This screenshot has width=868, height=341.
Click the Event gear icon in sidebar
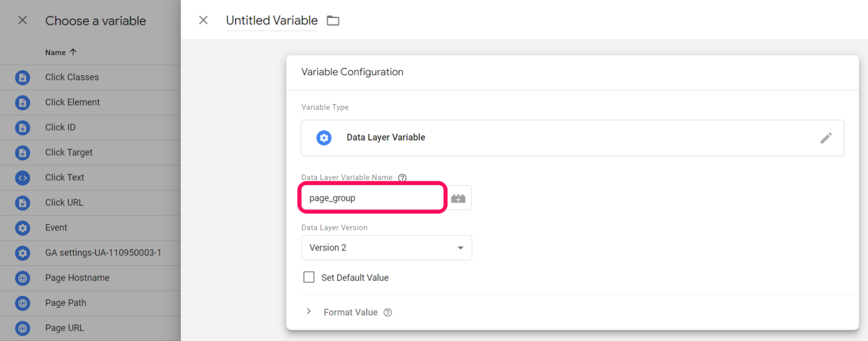(21, 228)
